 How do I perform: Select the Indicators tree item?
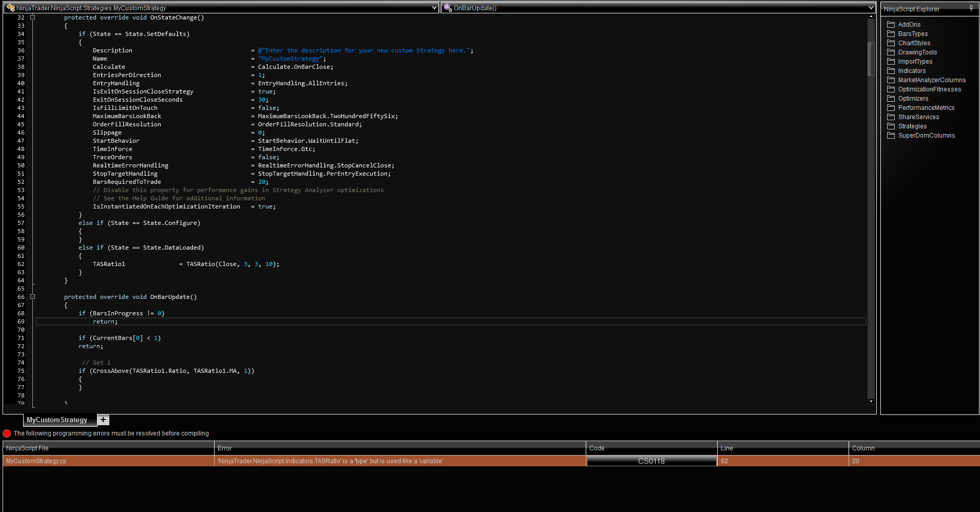(x=912, y=71)
